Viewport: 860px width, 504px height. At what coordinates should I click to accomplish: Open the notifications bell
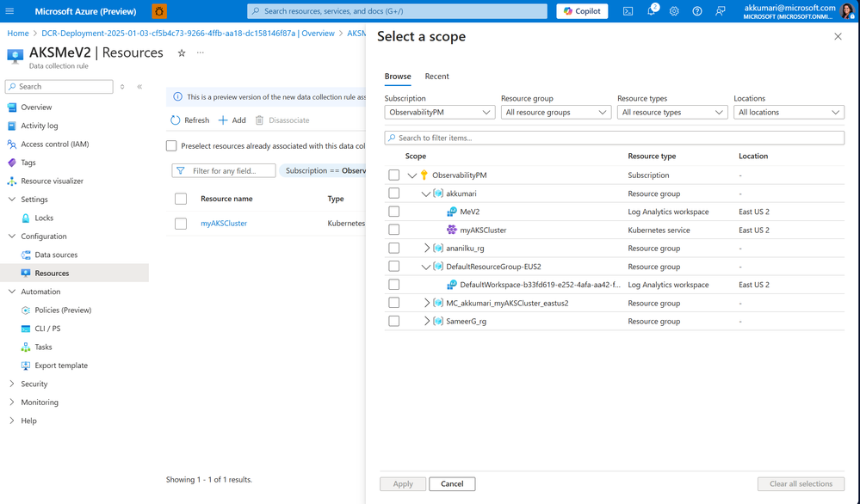[651, 11]
